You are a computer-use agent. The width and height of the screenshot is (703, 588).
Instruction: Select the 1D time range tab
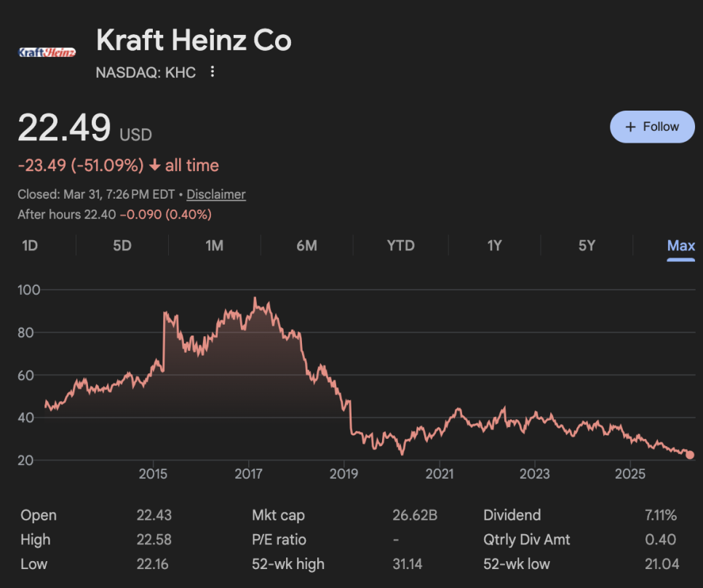pyautogui.click(x=30, y=245)
